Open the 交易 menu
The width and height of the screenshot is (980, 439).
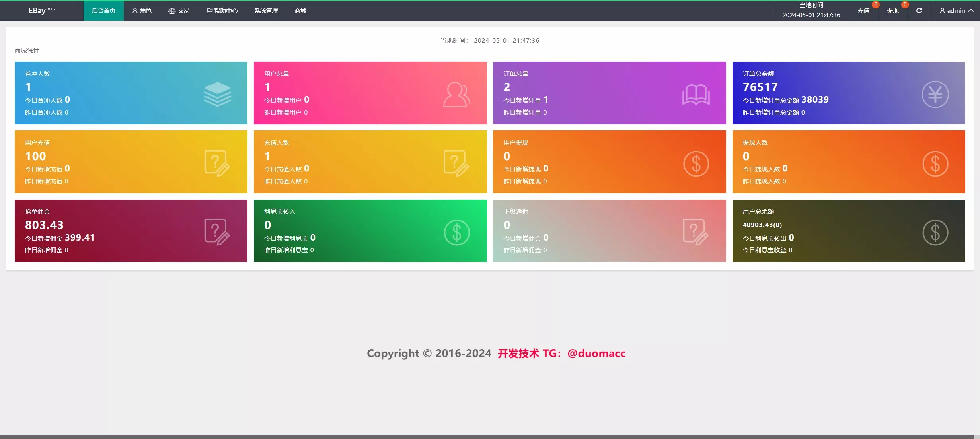click(179, 11)
